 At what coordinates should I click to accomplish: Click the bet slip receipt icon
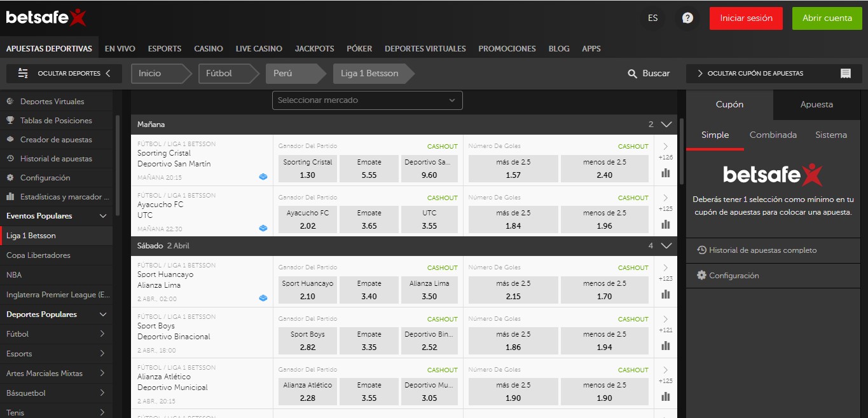(x=845, y=74)
